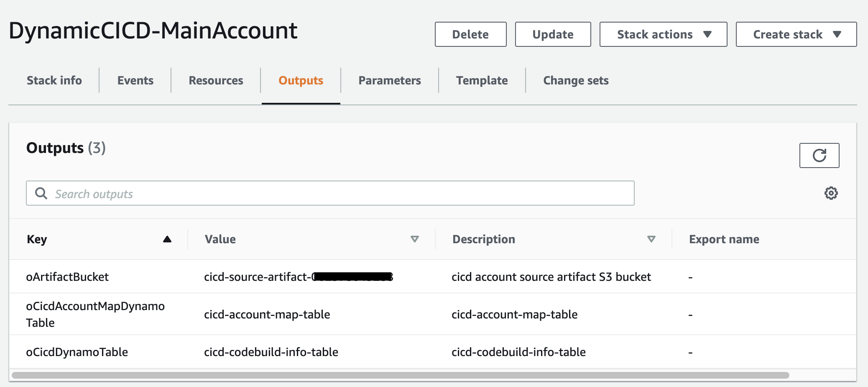The image size is (868, 387).
Task: Select the Stack info tab
Action: pos(54,80)
